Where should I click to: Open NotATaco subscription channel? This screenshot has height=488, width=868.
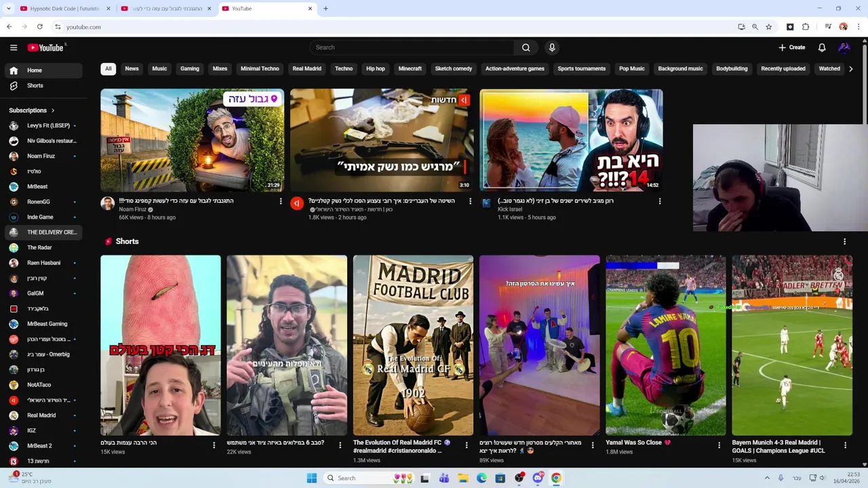[x=43, y=385]
